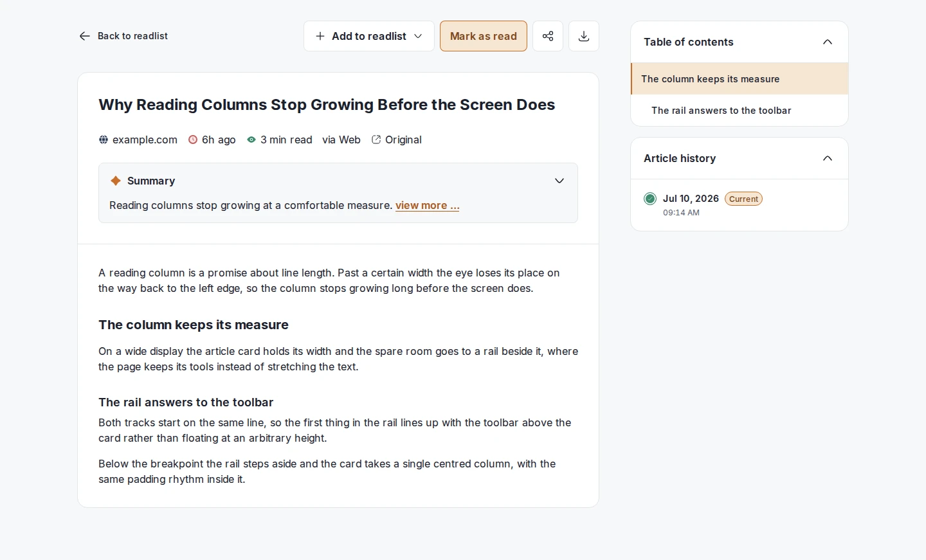926x560 pixels.
Task: Select the Jul 10, 2026 history entry
Action: pyautogui.click(x=740, y=205)
